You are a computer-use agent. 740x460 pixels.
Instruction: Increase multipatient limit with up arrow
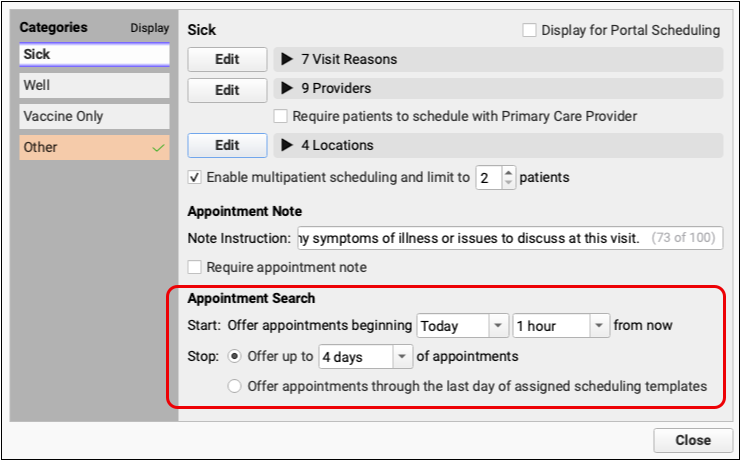click(508, 173)
